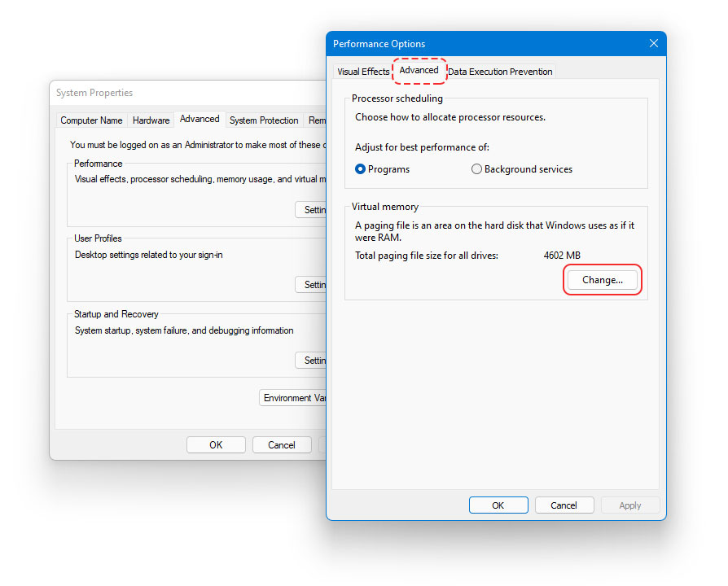Open the Data Execution Prevention tab
Screen dimensions: 728x586
point(500,72)
